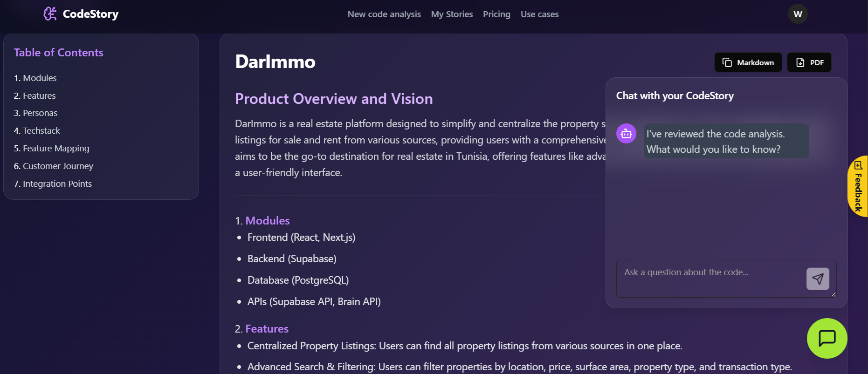Screen dimensions: 868x374
Task: Open the green chat bubble button
Action: (x=827, y=338)
